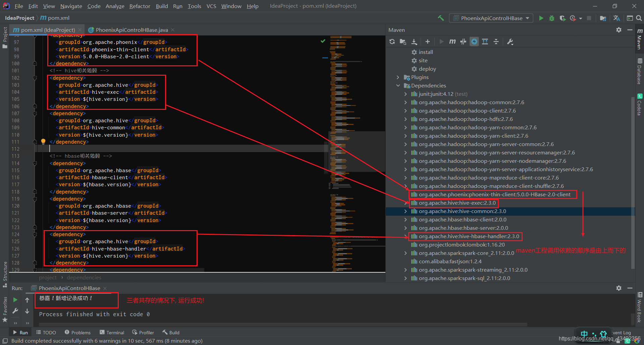
Task: Hide the Maven tool window
Action: coord(630,30)
